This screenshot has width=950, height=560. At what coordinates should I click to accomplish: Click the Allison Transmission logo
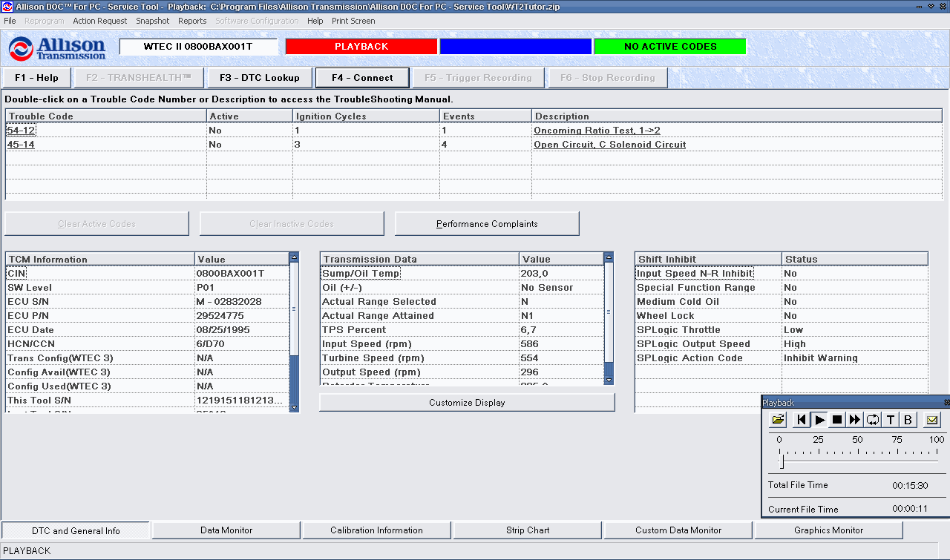click(x=57, y=49)
